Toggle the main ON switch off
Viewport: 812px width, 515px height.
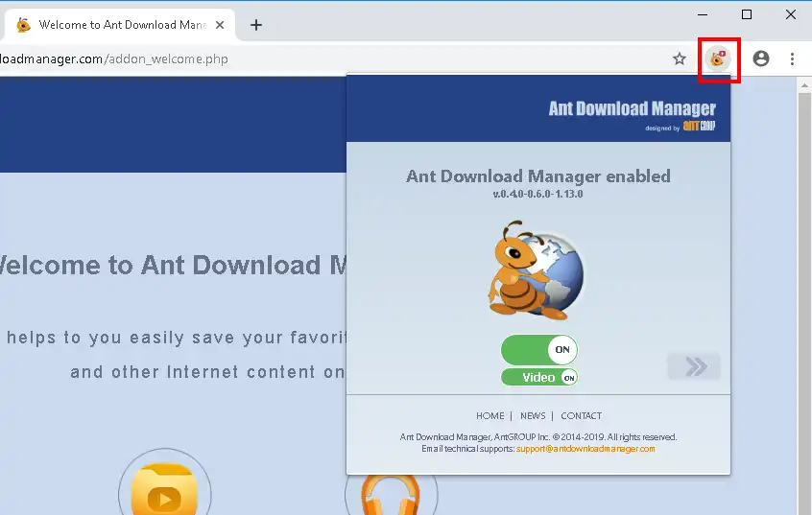coord(539,350)
